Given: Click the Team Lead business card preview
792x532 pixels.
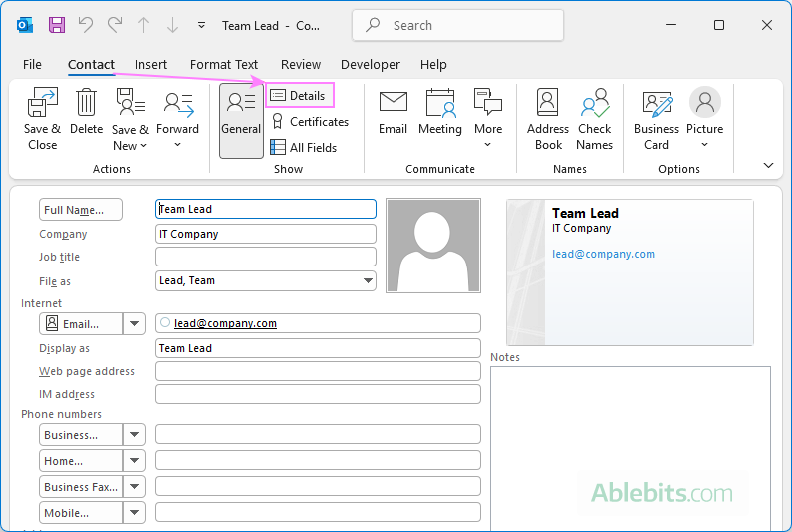Looking at the screenshot, I should (630, 272).
